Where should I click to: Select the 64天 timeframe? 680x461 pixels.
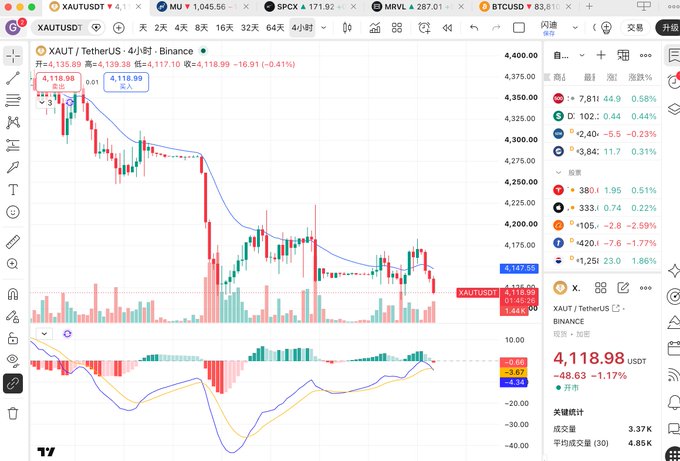(x=275, y=28)
